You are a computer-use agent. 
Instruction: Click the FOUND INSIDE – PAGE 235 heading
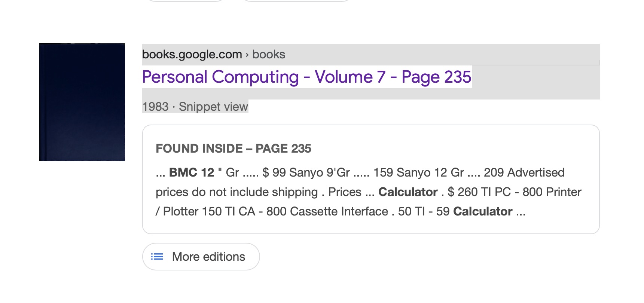click(x=234, y=149)
